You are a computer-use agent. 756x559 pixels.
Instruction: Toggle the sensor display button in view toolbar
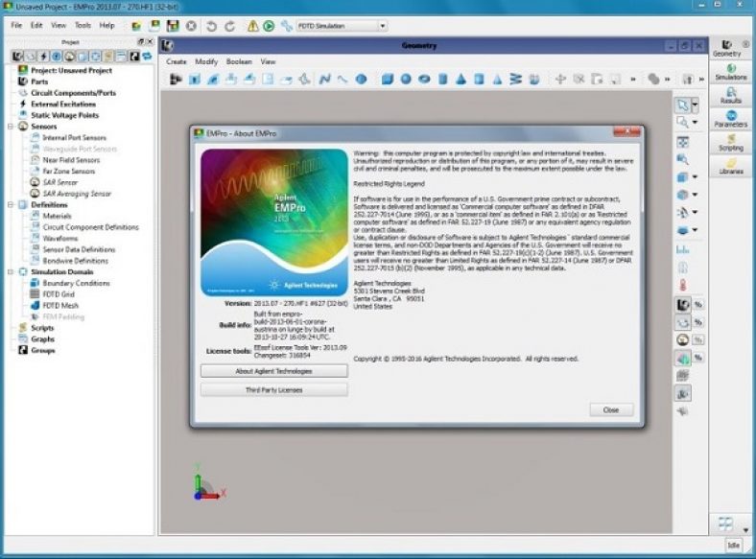click(x=683, y=339)
